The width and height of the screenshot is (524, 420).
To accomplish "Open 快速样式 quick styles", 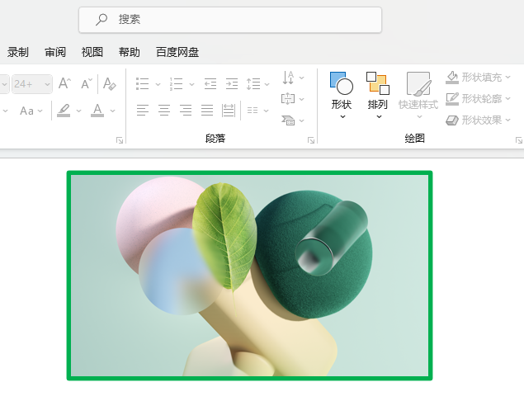I will pyautogui.click(x=418, y=95).
